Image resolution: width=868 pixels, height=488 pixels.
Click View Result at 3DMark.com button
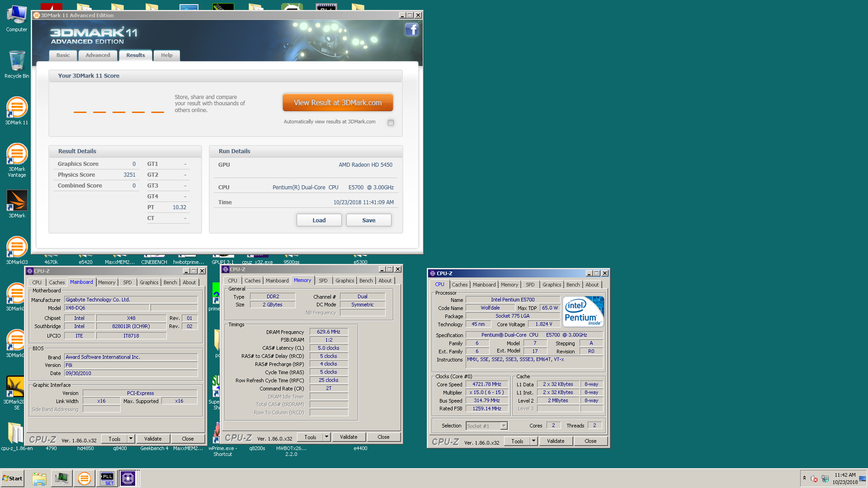pos(338,103)
